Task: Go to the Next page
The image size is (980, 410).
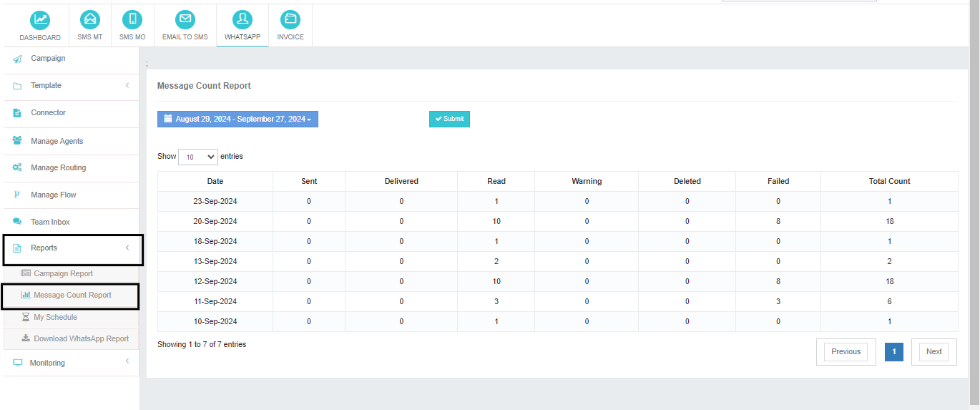Action: coord(934,351)
